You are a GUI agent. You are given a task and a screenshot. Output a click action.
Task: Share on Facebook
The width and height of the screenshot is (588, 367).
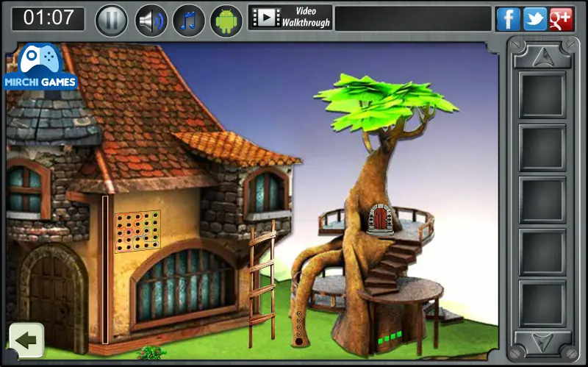(508, 19)
